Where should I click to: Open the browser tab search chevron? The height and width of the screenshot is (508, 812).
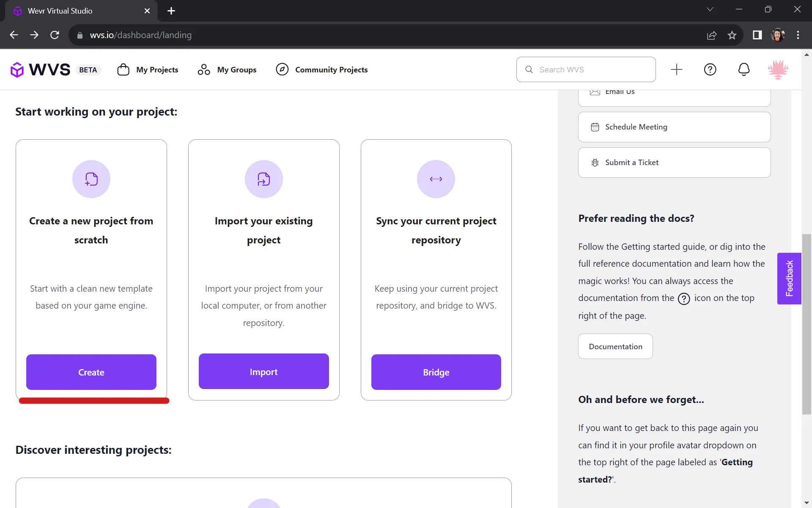click(710, 9)
